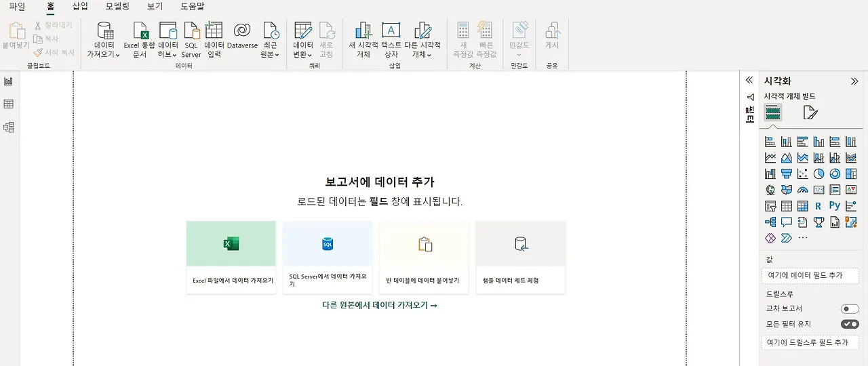Select the Q&A speech bubble visual
This screenshot has height=366, width=868.
787,222
